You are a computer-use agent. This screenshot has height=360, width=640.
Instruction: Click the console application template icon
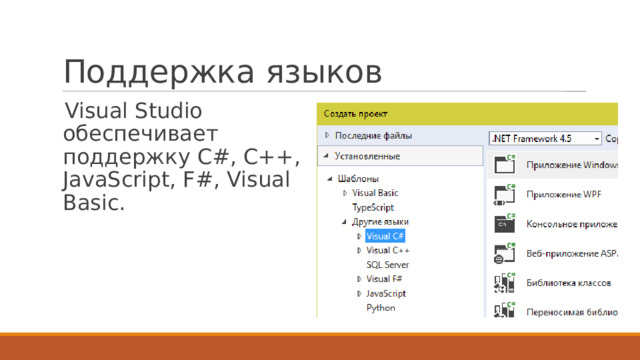coord(505,224)
